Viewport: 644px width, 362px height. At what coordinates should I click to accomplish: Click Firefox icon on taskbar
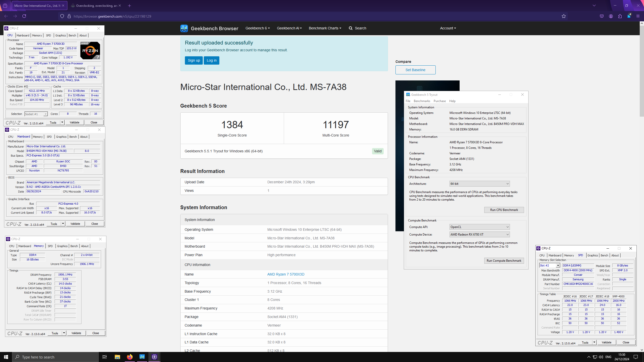(130, 357)
